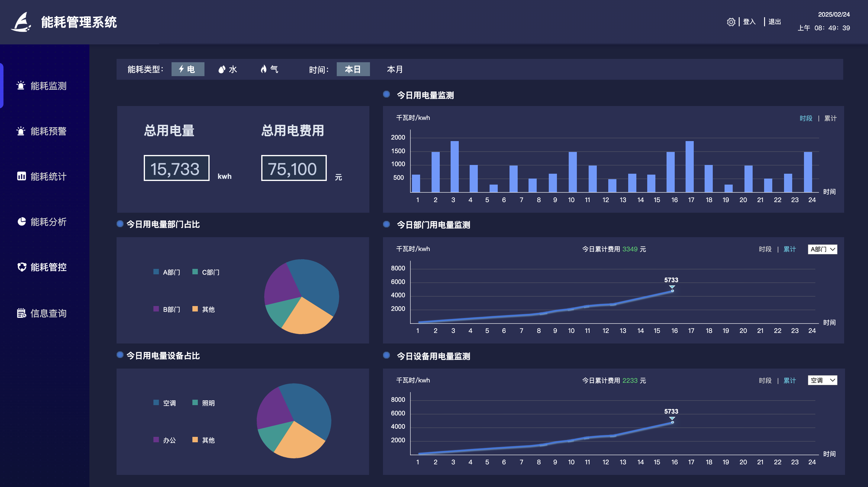Click the 退出 logout link
This screenshot has height=487, width=868.
(x=774, y=22)
